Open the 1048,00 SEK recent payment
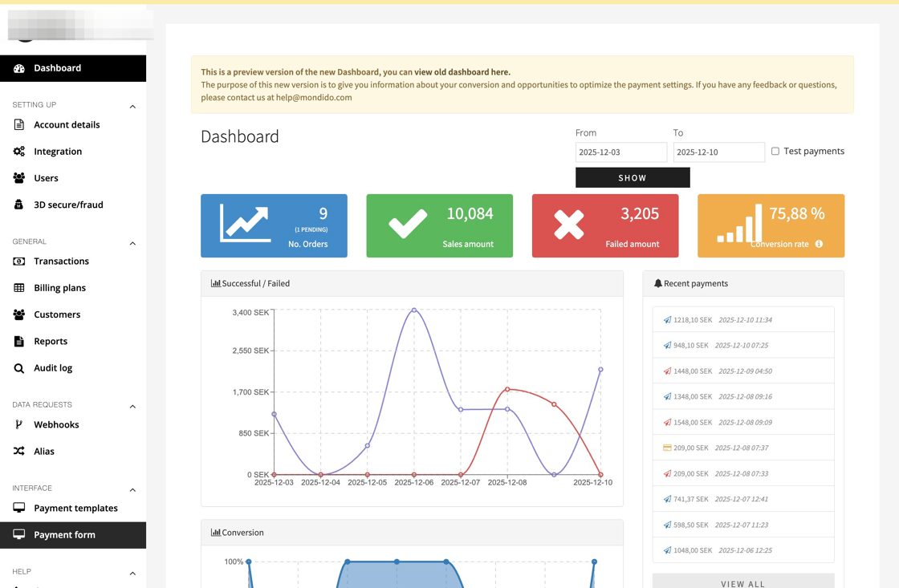The image size is (899, 588). click(x=743, y=550)
